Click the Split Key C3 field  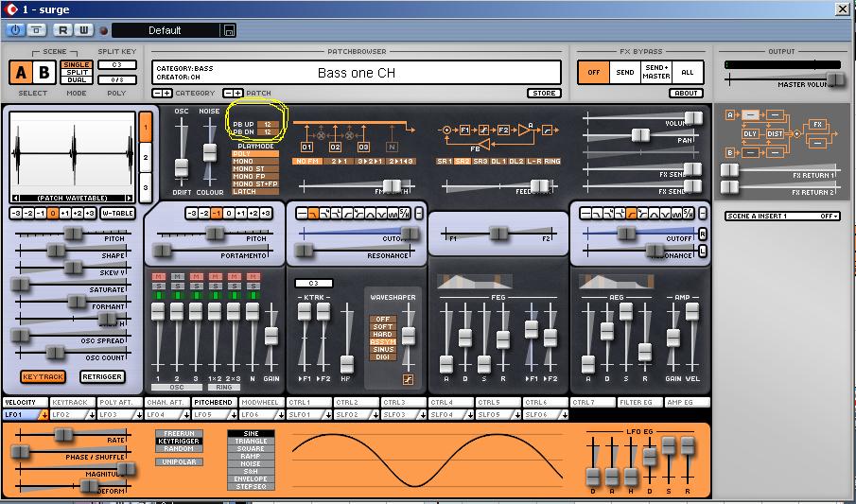[117, 65]
